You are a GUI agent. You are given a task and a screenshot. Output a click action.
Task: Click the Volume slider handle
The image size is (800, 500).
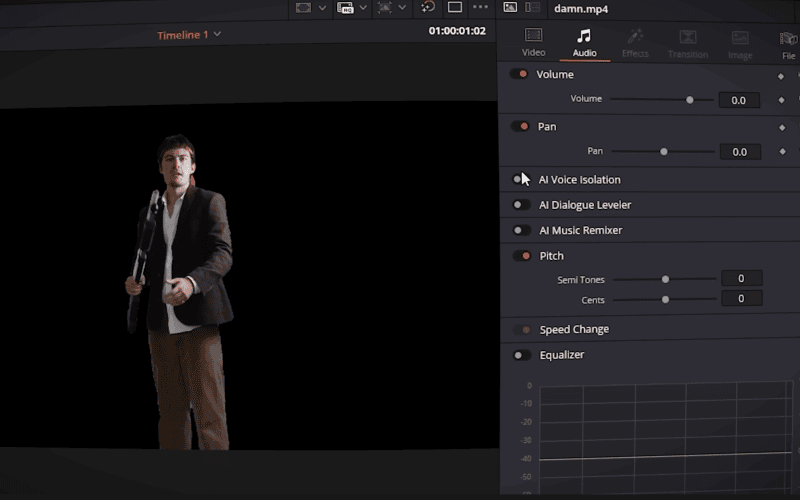point(690,99)
